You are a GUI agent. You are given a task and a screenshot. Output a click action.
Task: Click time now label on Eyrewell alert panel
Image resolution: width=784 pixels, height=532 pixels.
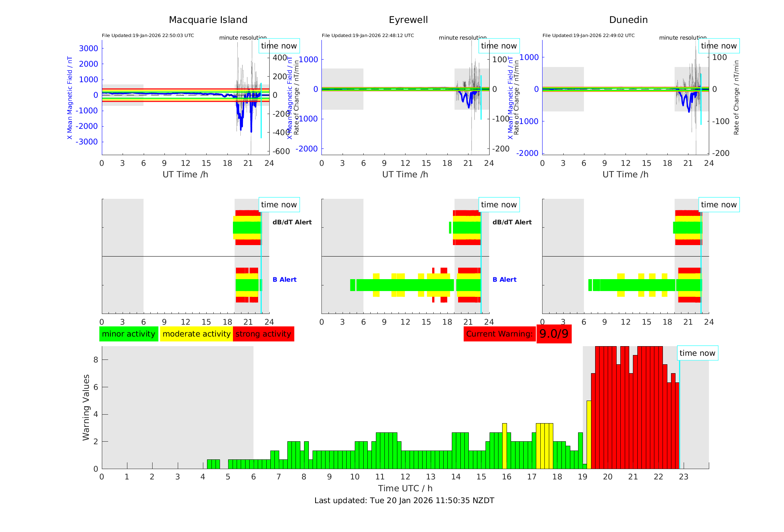(498, 205)
